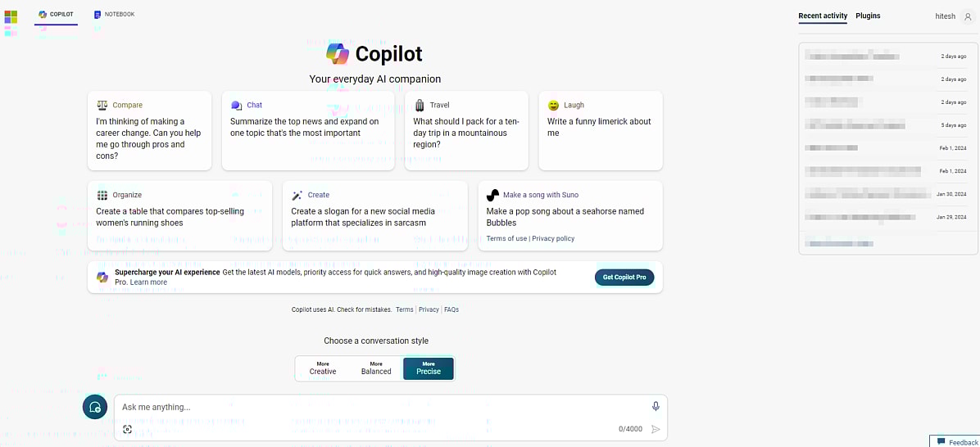Click the Suno logo icon
980x447 pixels.
[x=492, y=195]
